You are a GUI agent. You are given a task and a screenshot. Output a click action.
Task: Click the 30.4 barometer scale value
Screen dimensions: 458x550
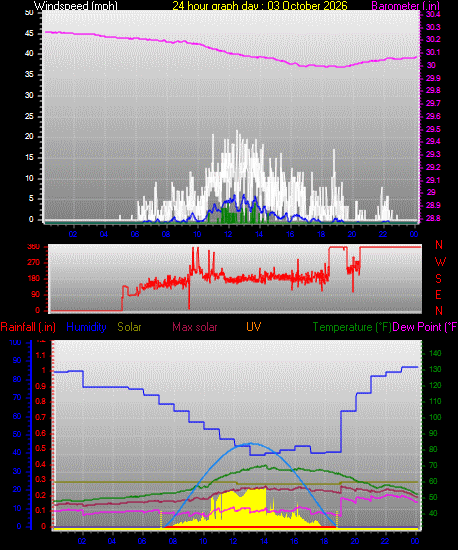pos(433,14)
